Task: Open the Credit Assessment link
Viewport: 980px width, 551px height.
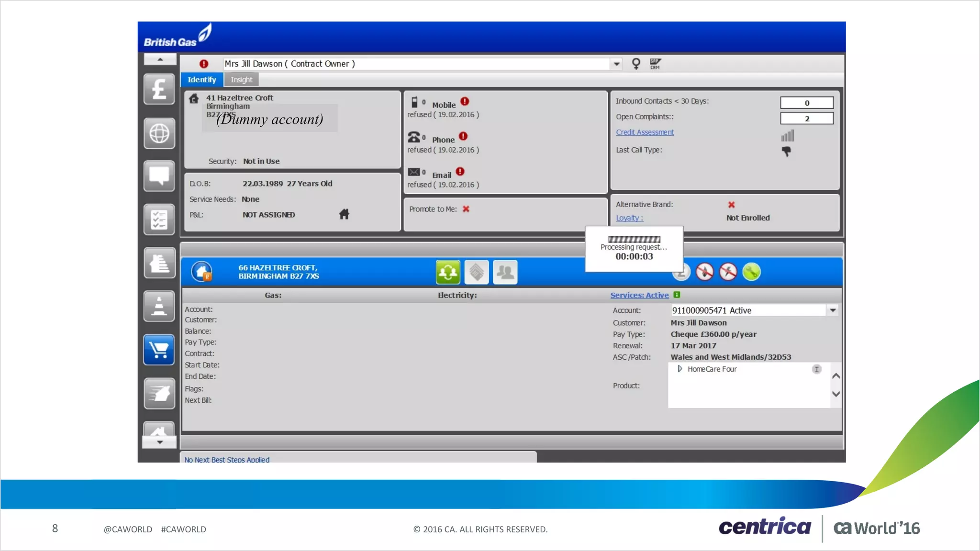Action: click(645, 132)
